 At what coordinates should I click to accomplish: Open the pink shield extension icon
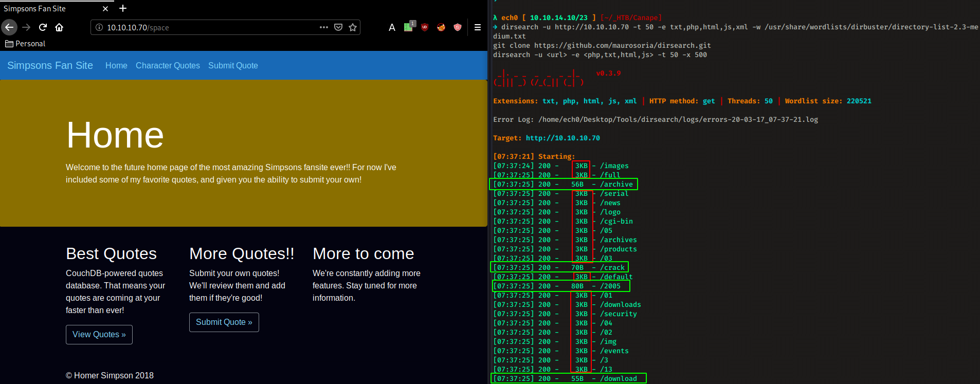click(x=458, y=27)
